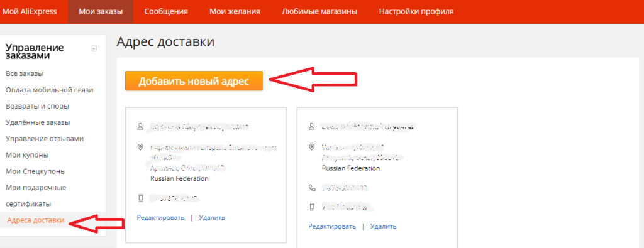Click the location pin icon on first card
Screen dimensions: 644x248
coord(140,147)
